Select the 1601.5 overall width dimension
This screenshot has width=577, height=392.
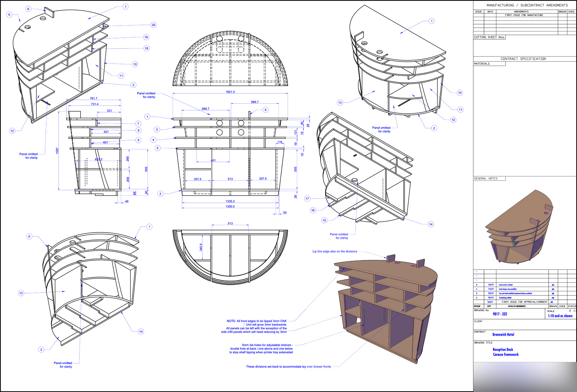230,92
